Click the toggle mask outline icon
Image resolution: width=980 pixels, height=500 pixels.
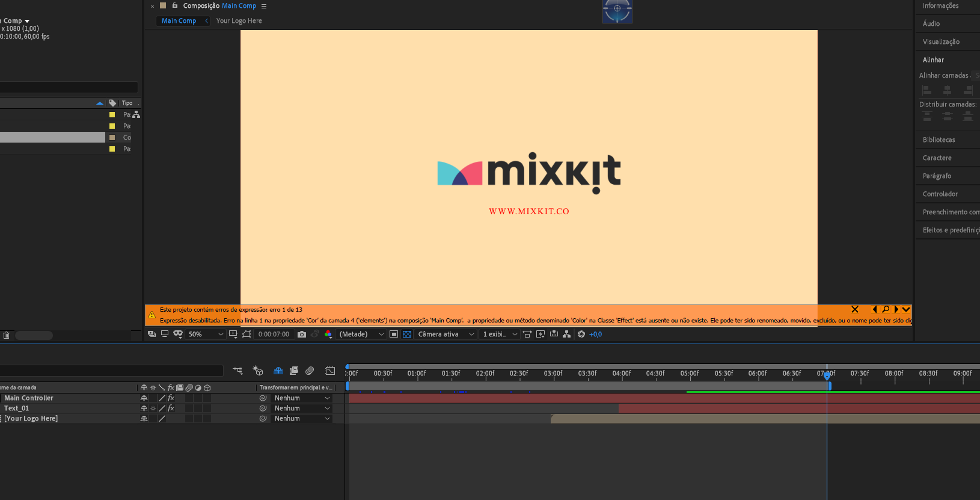pyautogui.click(x=247, y=334)
